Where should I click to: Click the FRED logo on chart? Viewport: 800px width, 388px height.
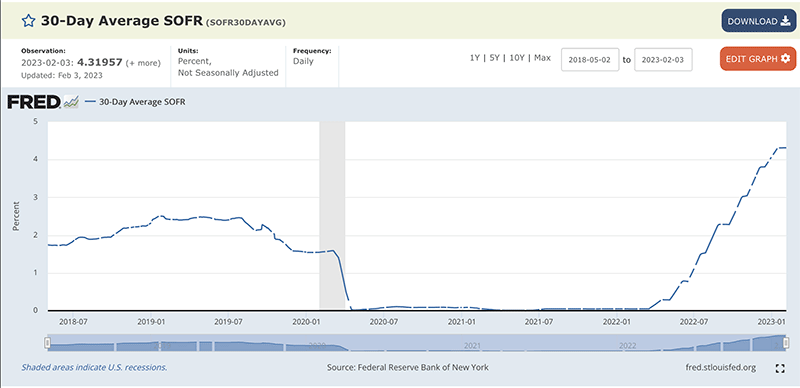pos(34,102)
